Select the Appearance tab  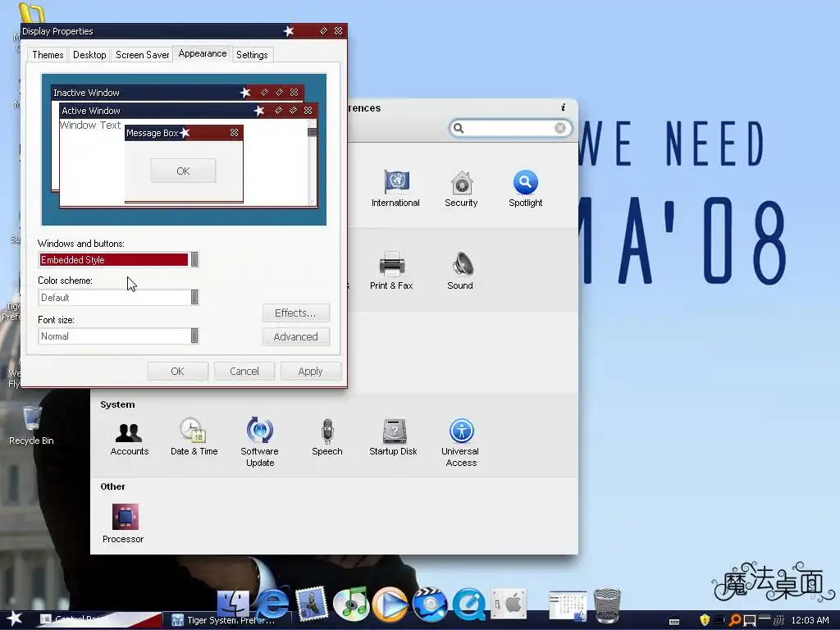[x=203, y=53]
